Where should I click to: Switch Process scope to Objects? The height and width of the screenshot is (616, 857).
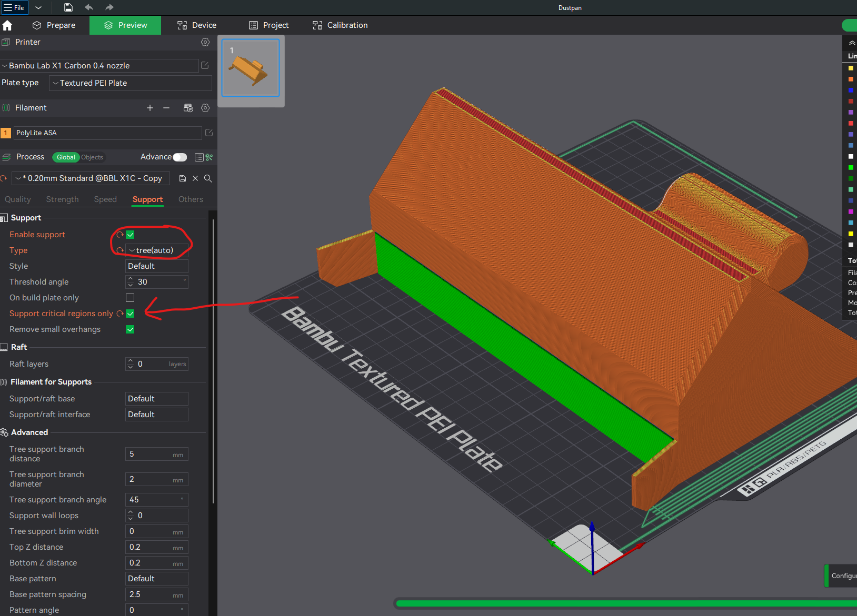pos(92,157)
